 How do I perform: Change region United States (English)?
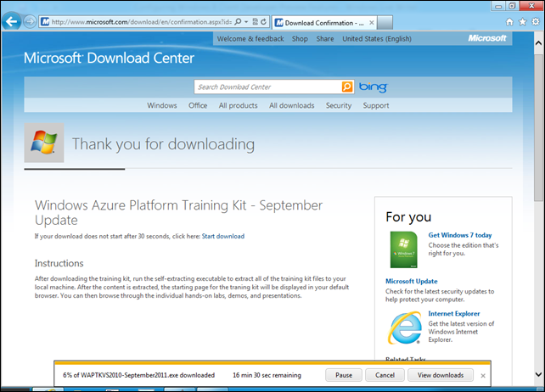tap(377, 39)
